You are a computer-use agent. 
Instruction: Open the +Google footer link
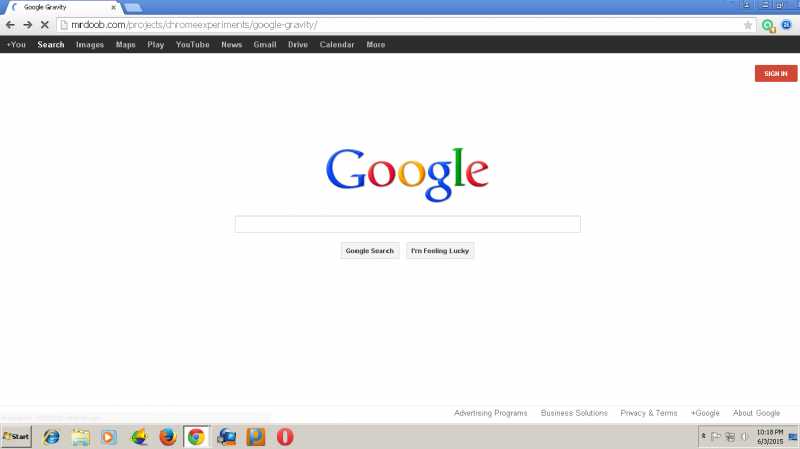tap(705, 413)
